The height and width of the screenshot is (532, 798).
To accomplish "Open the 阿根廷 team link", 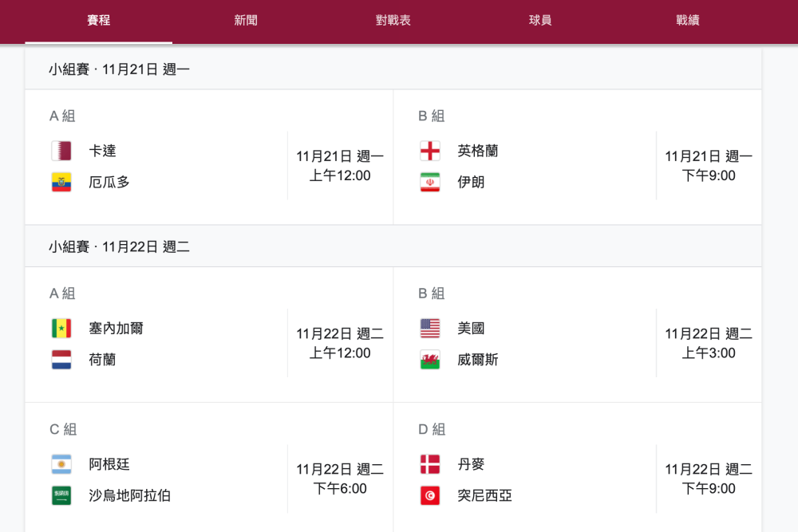I will pyautogui.click(x=109, y=464).
